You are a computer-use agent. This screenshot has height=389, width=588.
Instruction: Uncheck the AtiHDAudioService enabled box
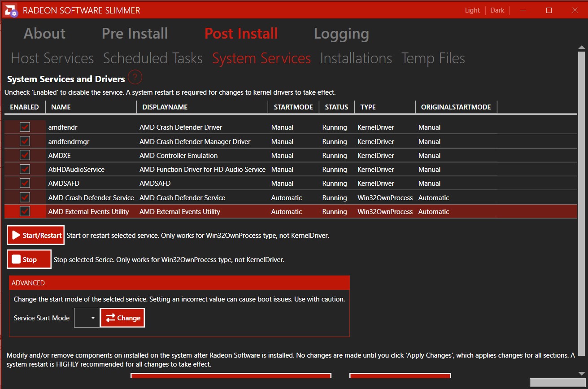[x=25, y=169]
